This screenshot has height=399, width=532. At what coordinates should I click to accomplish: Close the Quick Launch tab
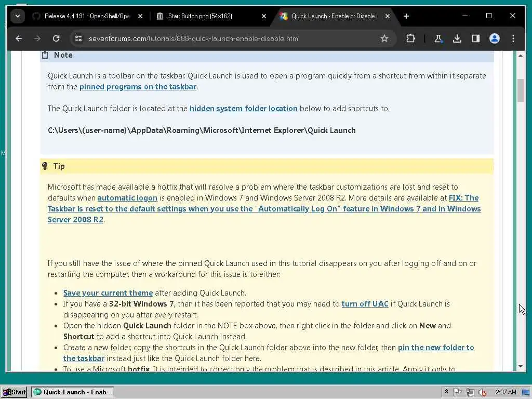point(388,16)
